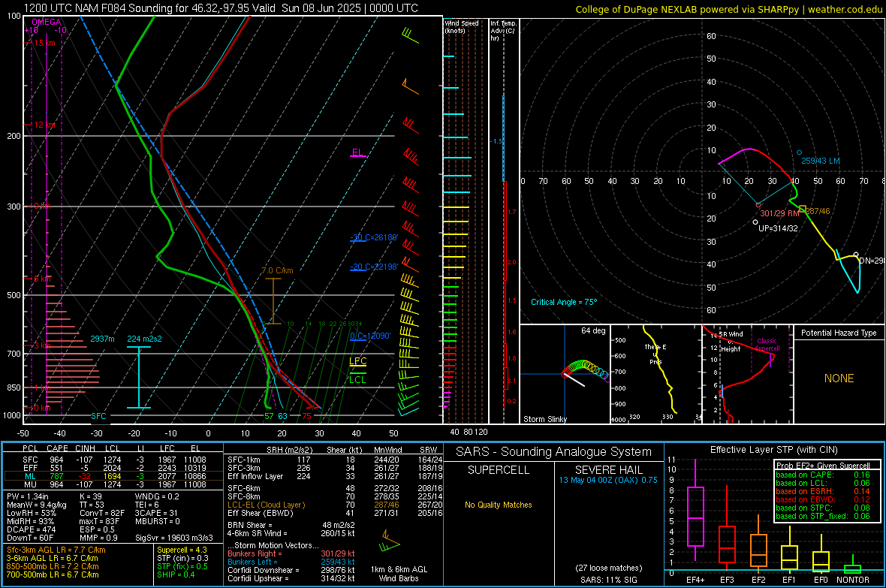886x588 pixels.
Task: Click the OMEGA label at top left
Action: [47, 22]
